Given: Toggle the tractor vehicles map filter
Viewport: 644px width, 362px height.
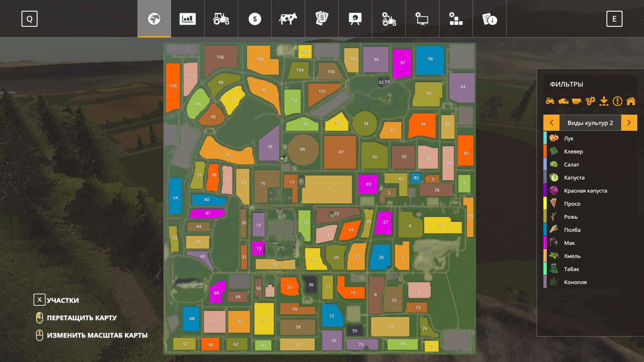Looking at the screenshot, I should (550, 101).
